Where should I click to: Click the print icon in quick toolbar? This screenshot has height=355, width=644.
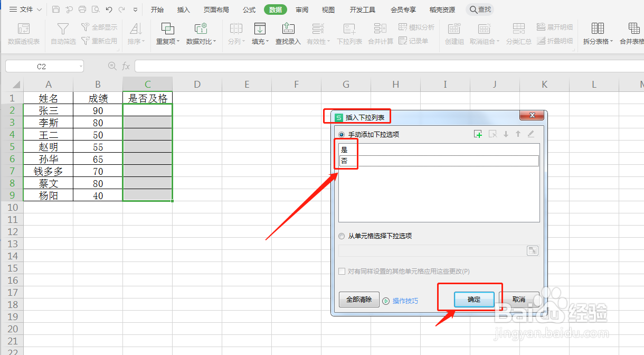82,10
